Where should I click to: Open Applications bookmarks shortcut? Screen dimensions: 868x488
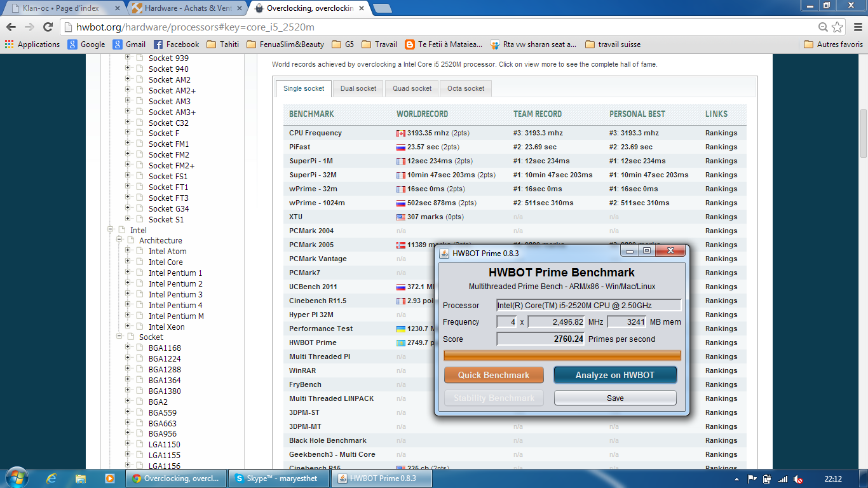point(32,44)
